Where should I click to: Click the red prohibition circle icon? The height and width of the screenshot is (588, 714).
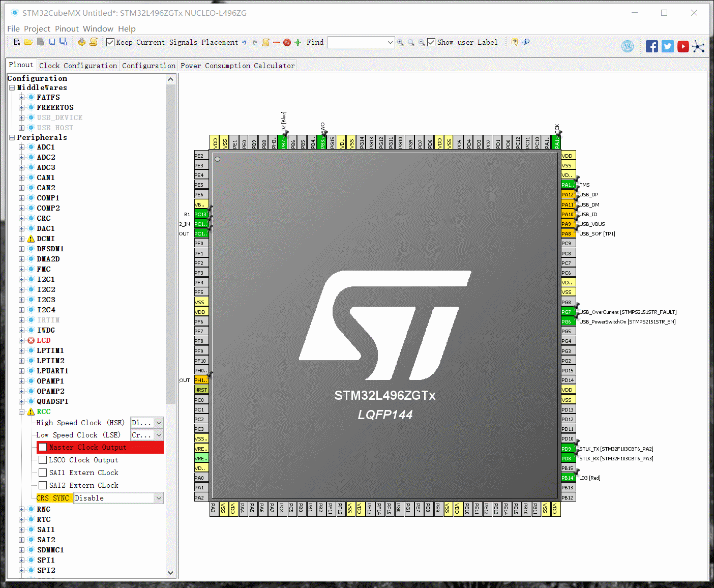(x=287, y=43)
